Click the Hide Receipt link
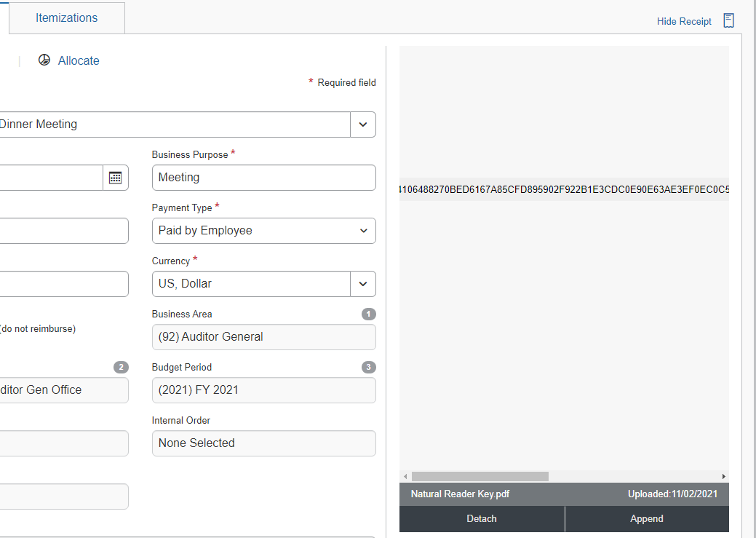This screenshot has width=756, height=538. tap(684, 21)
